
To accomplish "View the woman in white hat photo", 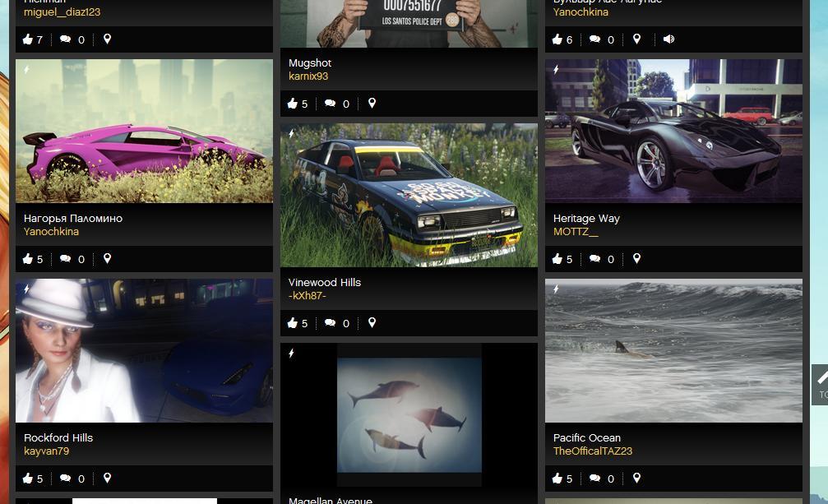I will pos(144,350).
